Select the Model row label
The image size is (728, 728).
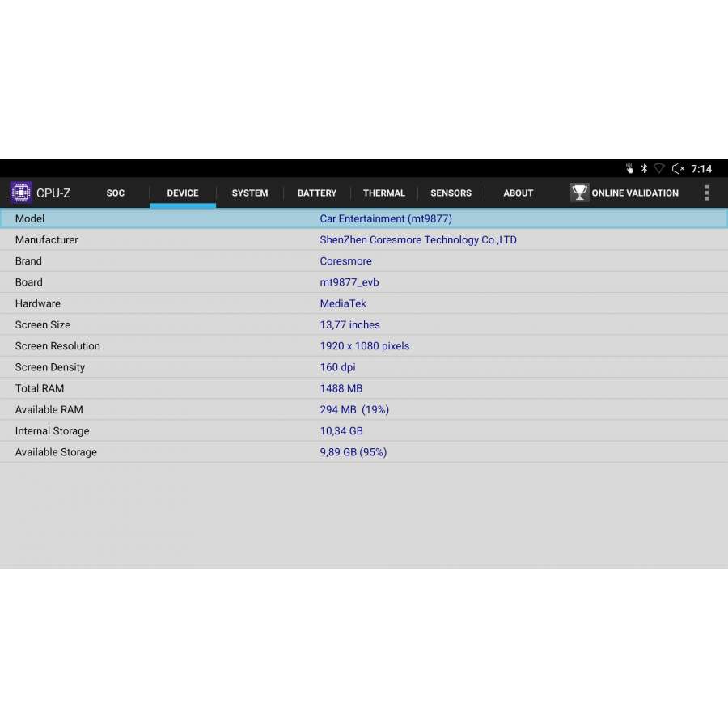(x=30, y=218)
